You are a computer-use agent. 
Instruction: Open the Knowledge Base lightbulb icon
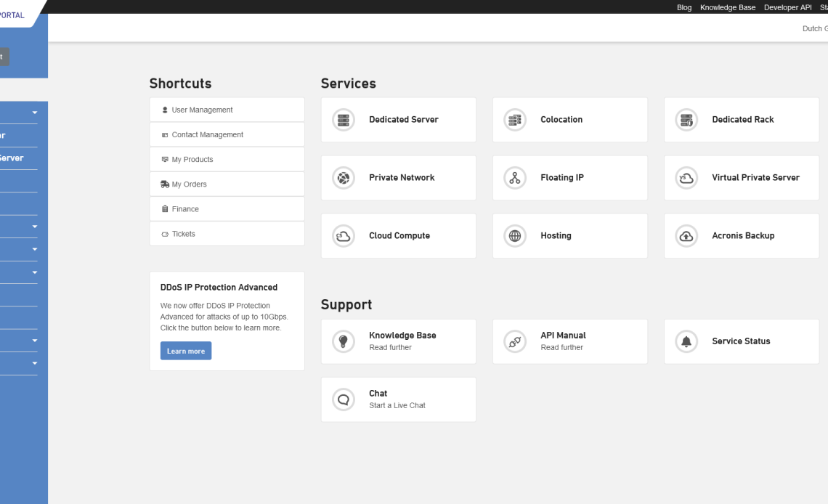tap(343, 341)
